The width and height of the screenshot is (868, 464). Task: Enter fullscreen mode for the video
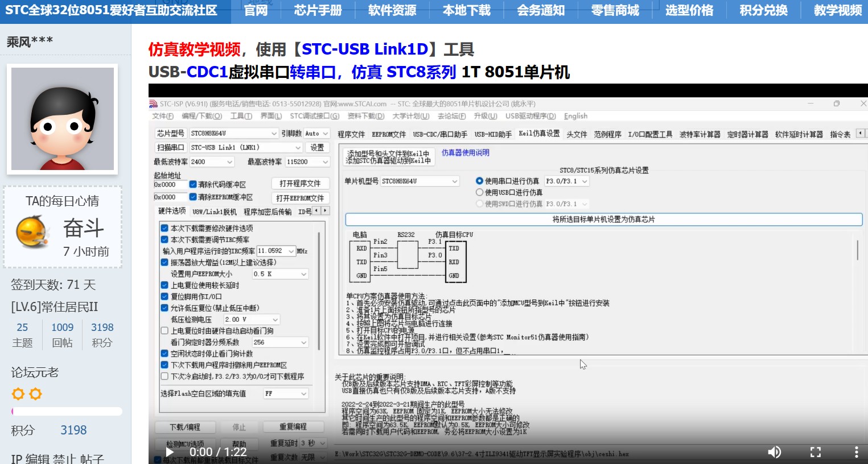point(816,452)
